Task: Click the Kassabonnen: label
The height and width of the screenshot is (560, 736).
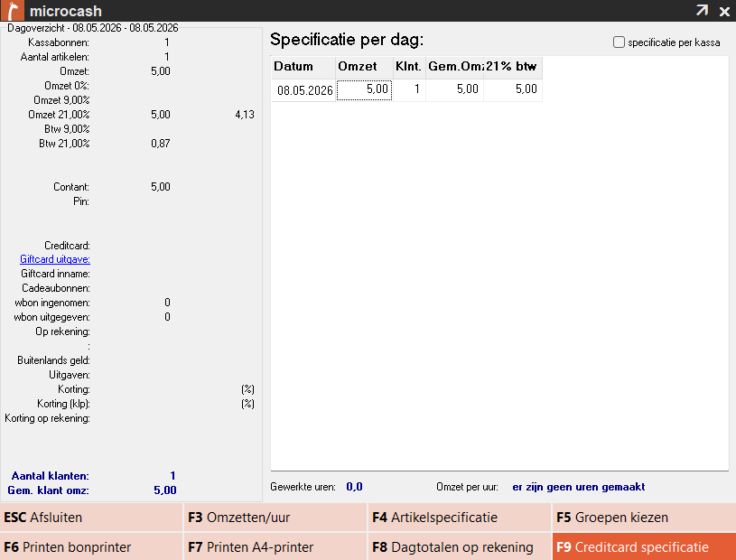Action: pyautogui.click(x=58, y=42)
